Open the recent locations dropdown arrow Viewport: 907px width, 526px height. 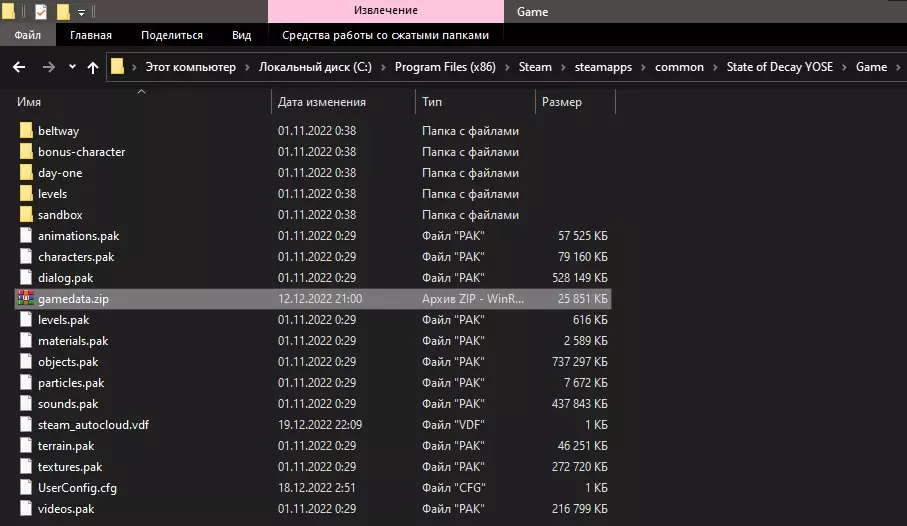(72, 67)
